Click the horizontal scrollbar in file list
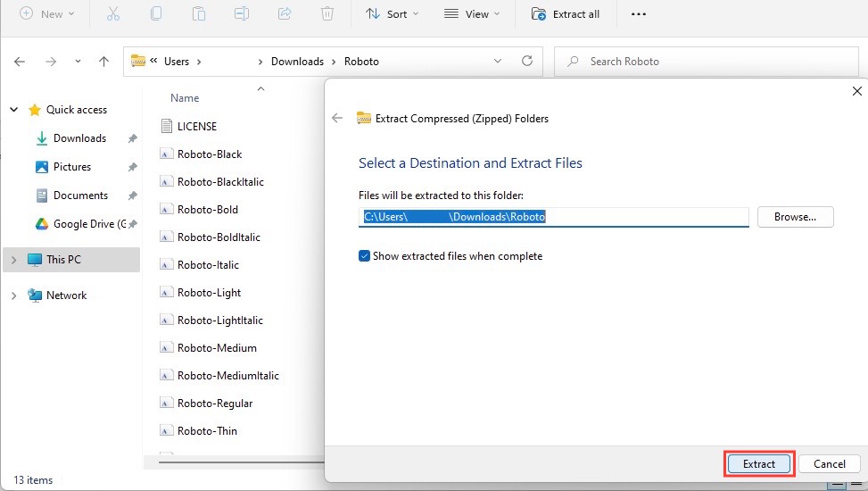 point(242,461)
